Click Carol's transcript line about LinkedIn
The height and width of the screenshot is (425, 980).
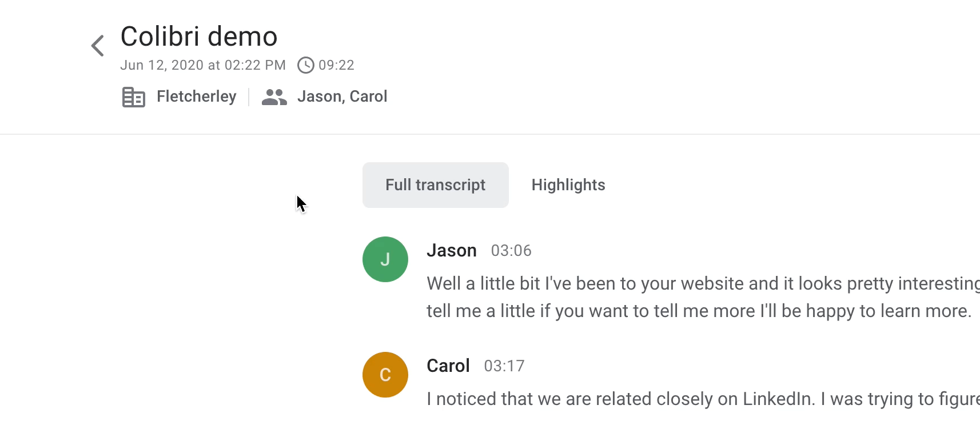(703, 399)
